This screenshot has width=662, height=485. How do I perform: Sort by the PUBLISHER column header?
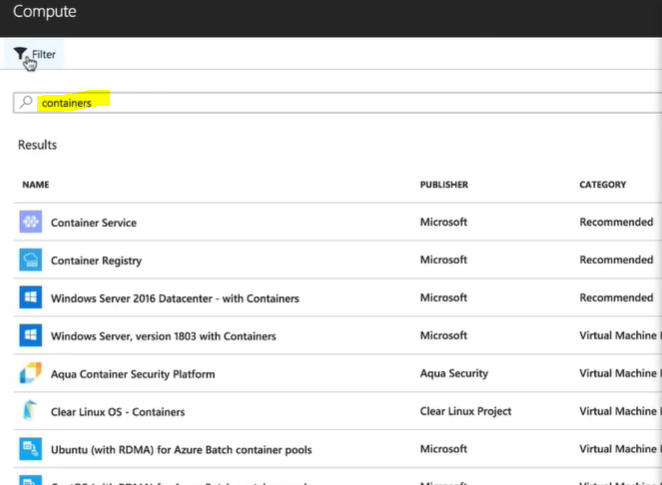tap(444, 184)
